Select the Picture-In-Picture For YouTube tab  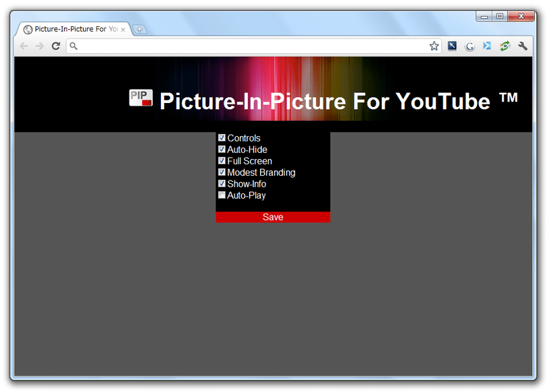coord(74,29)
